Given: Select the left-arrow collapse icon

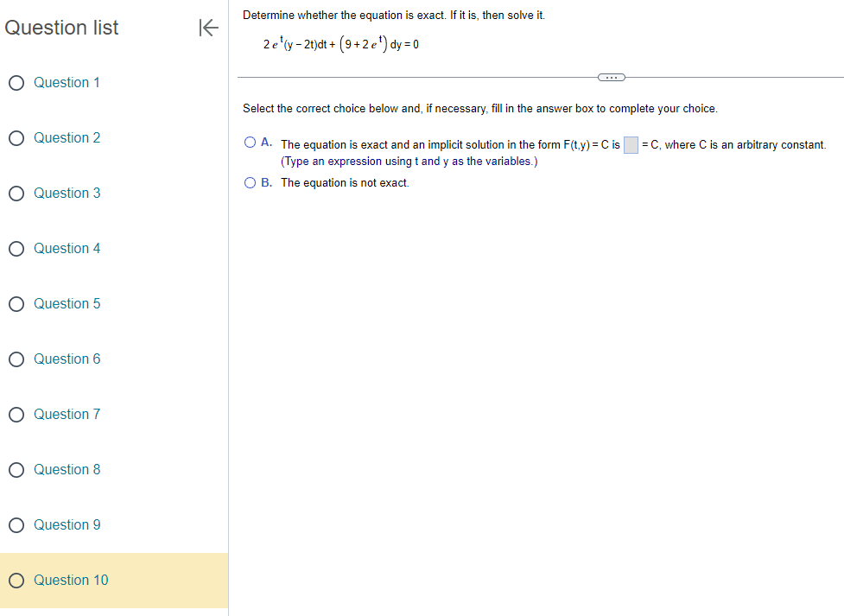Looking at the screenshot, I should tap(208, 28).
